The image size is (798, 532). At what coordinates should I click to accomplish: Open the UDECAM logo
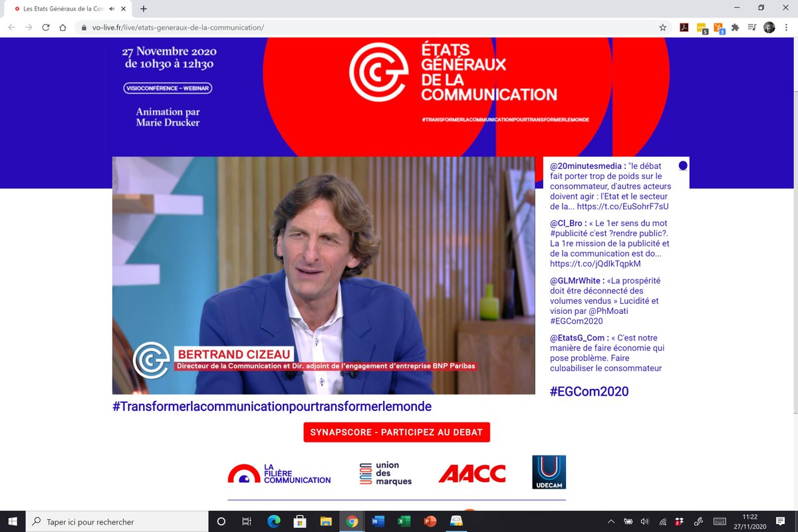549,472
